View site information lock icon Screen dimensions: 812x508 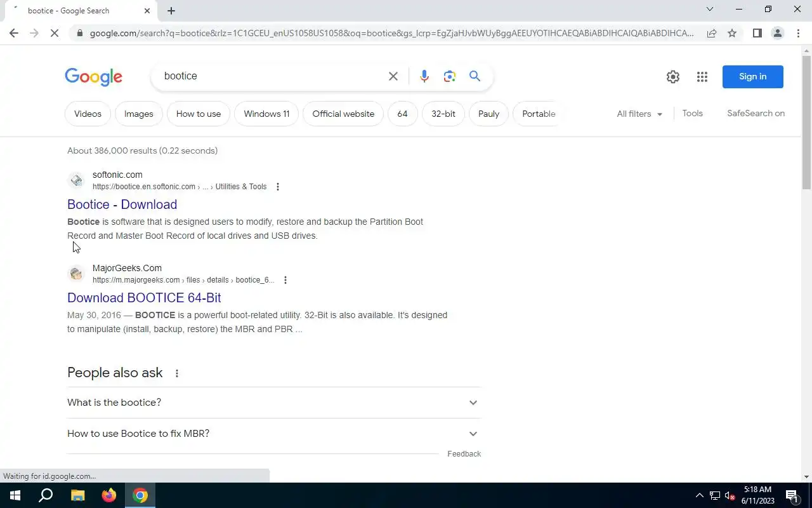tap(79, 33)
